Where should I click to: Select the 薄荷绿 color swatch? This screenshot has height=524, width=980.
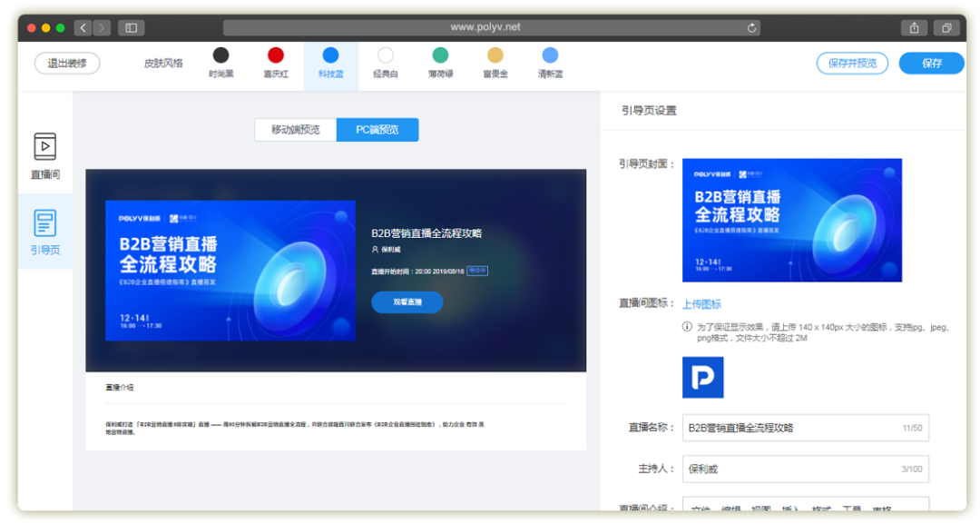pos(440,54)
